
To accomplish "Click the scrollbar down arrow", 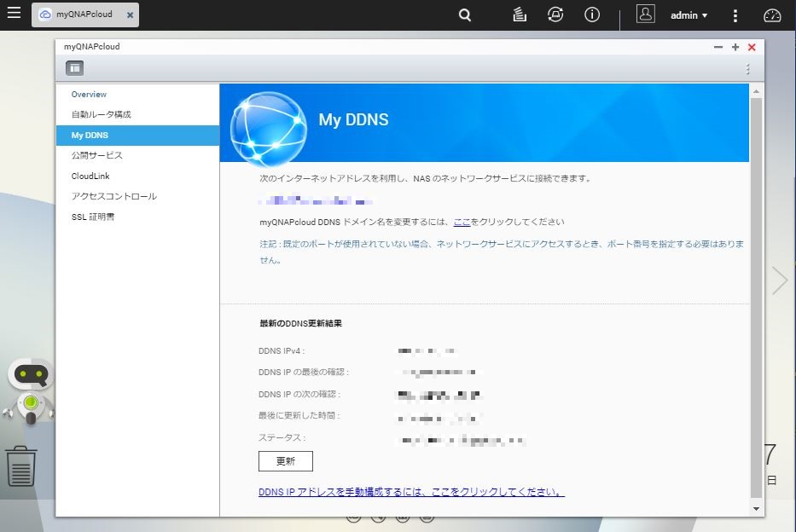I will tap(756, 509).
